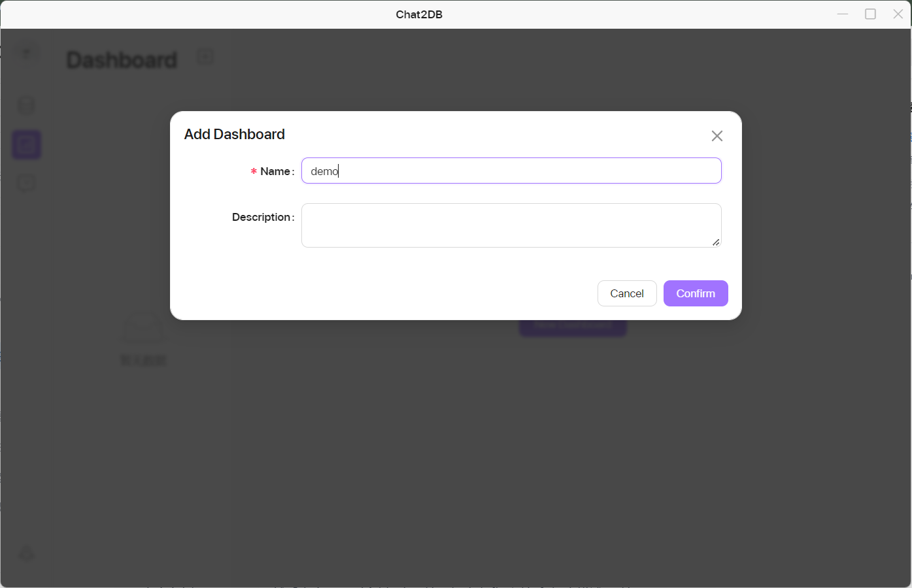The height and width of the screenshot is (588, 912).
Task: Confirm creating the dashboard
Action: pyautogui.click(x=696, y=293)
